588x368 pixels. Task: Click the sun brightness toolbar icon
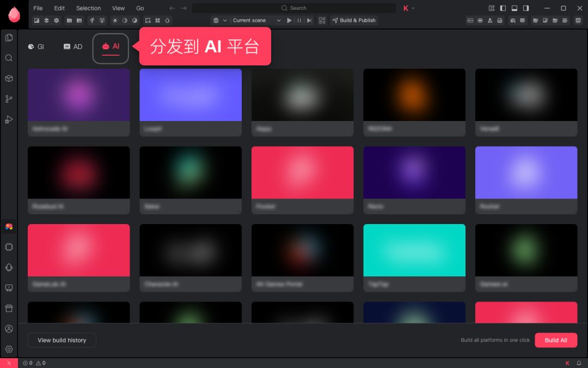[115, 20]
